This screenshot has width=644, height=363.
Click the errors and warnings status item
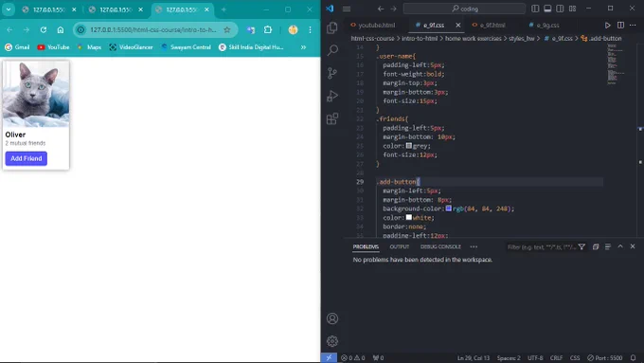[353, 357]
